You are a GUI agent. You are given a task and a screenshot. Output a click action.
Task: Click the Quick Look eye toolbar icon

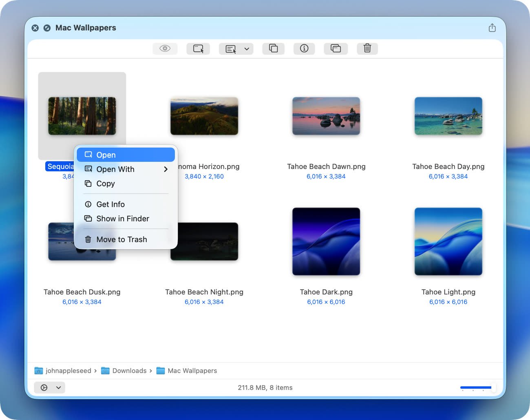(165, 49)
